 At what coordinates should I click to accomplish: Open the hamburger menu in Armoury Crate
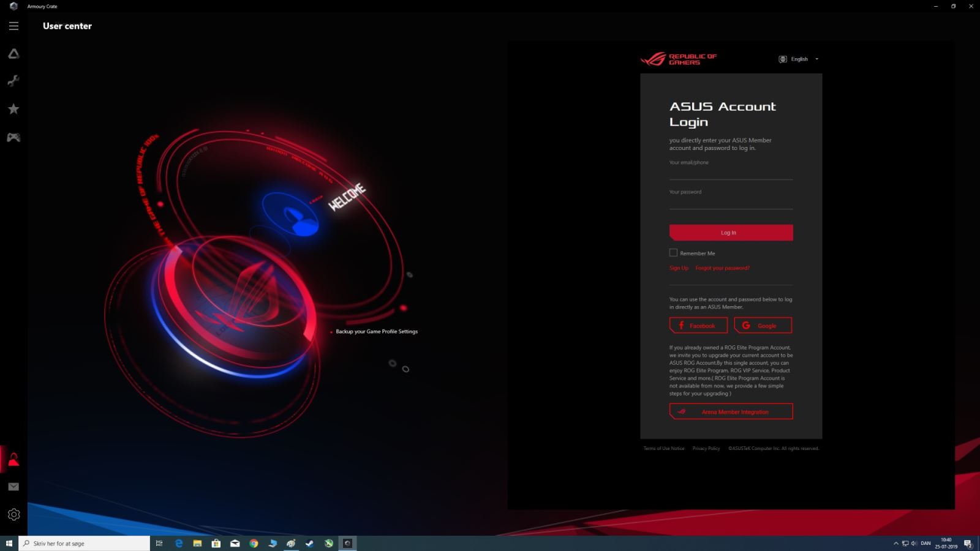13,26
